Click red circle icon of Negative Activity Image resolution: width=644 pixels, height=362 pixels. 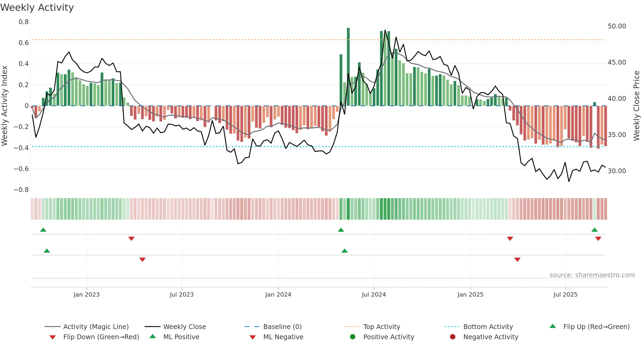click(453, 337)
